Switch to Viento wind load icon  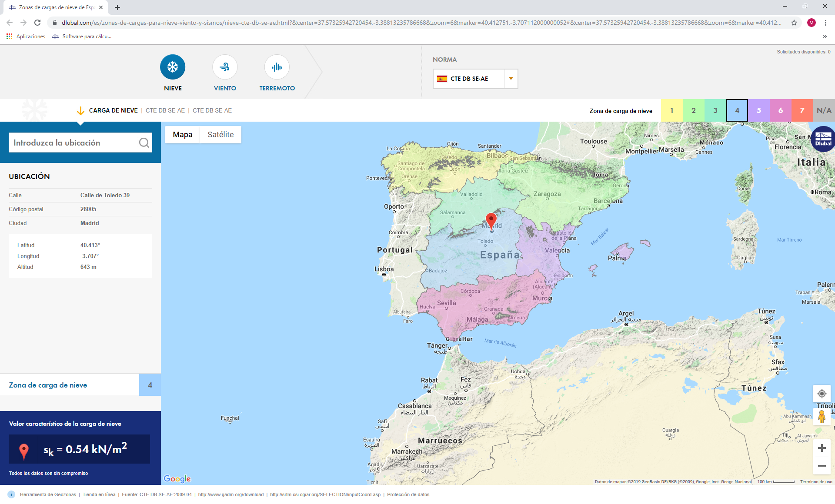[225, 67]
